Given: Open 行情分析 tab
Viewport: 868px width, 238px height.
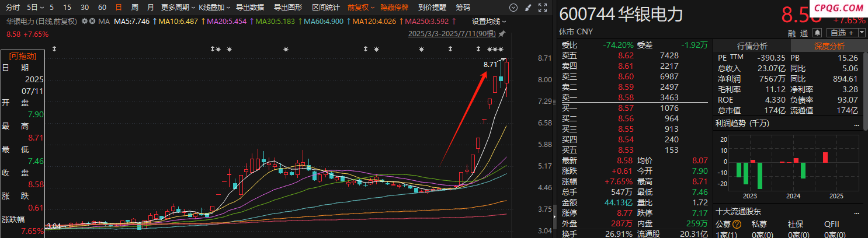Looking at the screenshot, I should coord(752,46).
